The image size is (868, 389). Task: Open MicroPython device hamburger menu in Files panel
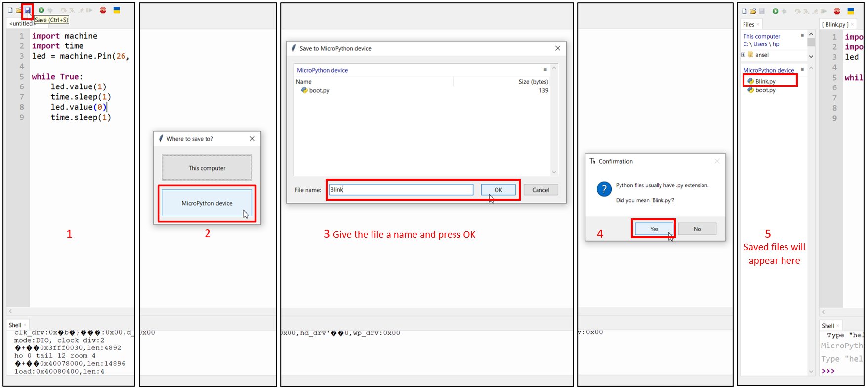click(802, 70)
